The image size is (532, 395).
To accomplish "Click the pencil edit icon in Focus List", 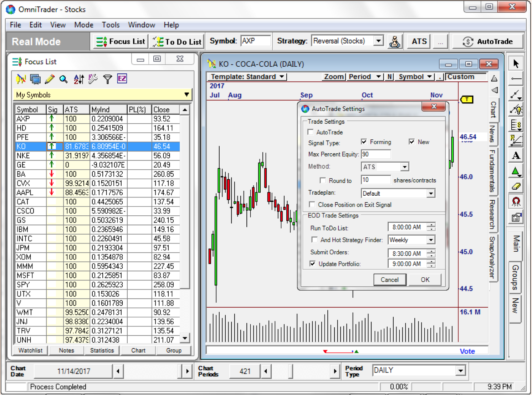I will (x=50, y=79).
